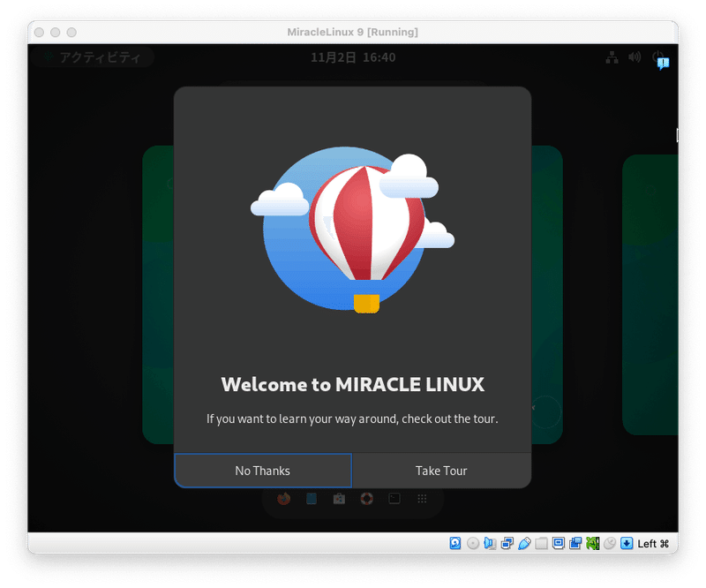Click the volume speaker icon in top bar

(635, 57)
